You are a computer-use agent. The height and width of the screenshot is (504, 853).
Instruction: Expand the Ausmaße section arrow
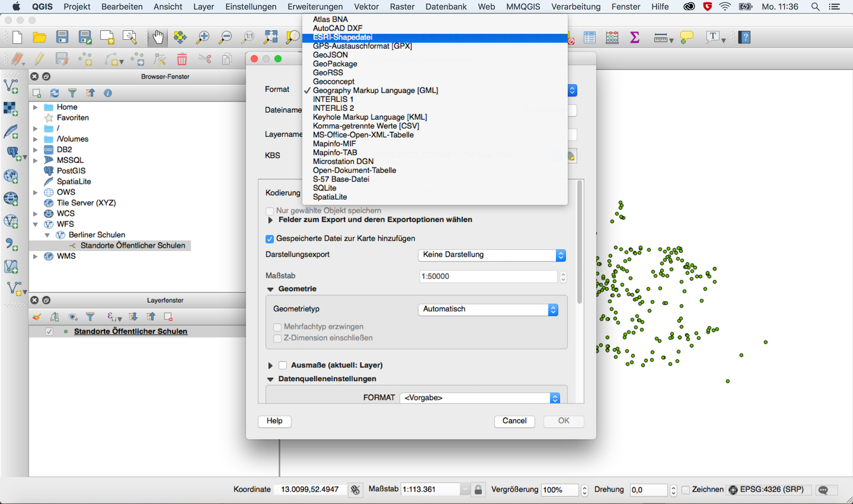click(x=270, y=365)
